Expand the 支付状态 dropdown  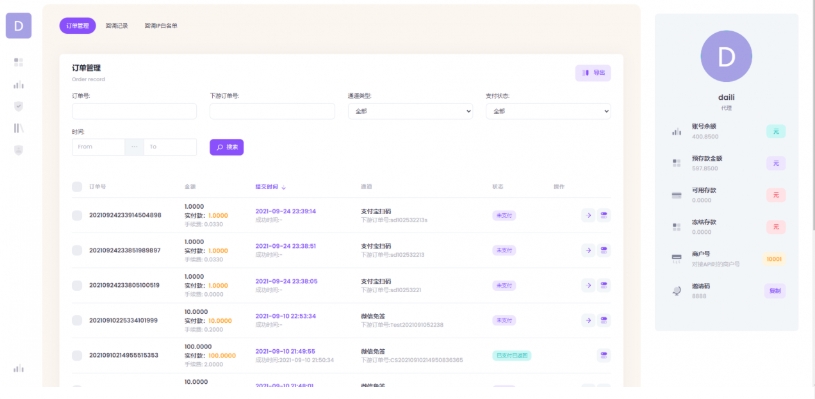pos(548,111)
